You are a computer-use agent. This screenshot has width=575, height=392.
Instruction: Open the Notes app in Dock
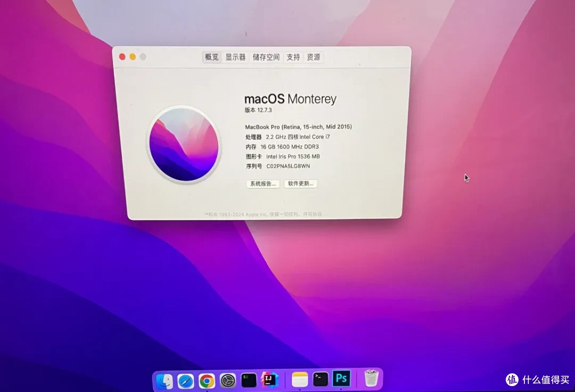pyautogui.click(x=300, y=379)
